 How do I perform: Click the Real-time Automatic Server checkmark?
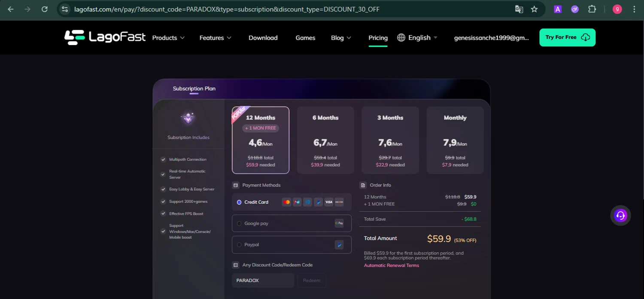point(163,174)
